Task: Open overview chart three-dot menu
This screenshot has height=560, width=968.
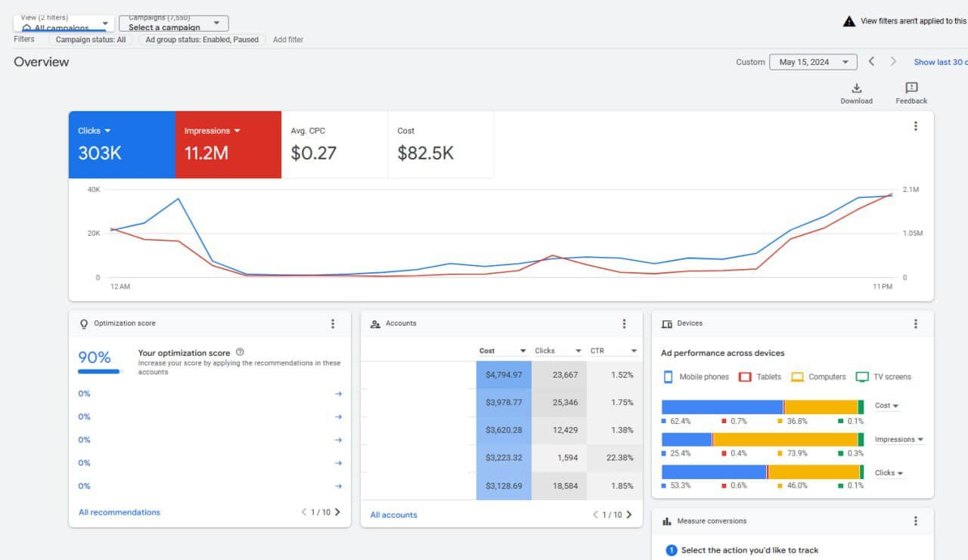Action: tap(915, 126)
